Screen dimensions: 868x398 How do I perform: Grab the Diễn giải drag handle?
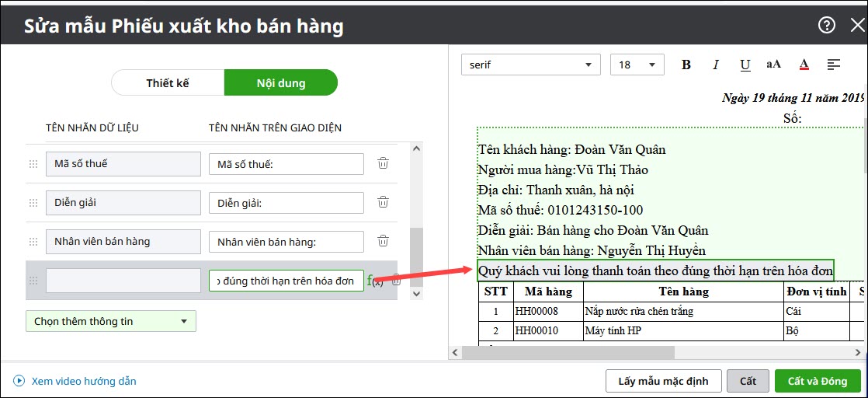[x=33, y=203]
